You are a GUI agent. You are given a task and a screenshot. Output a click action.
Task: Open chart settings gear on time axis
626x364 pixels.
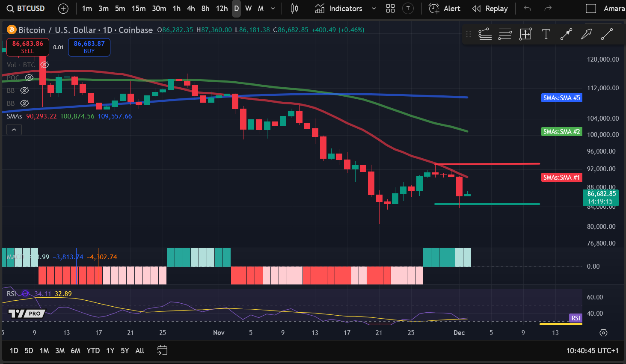pos(603,333)
